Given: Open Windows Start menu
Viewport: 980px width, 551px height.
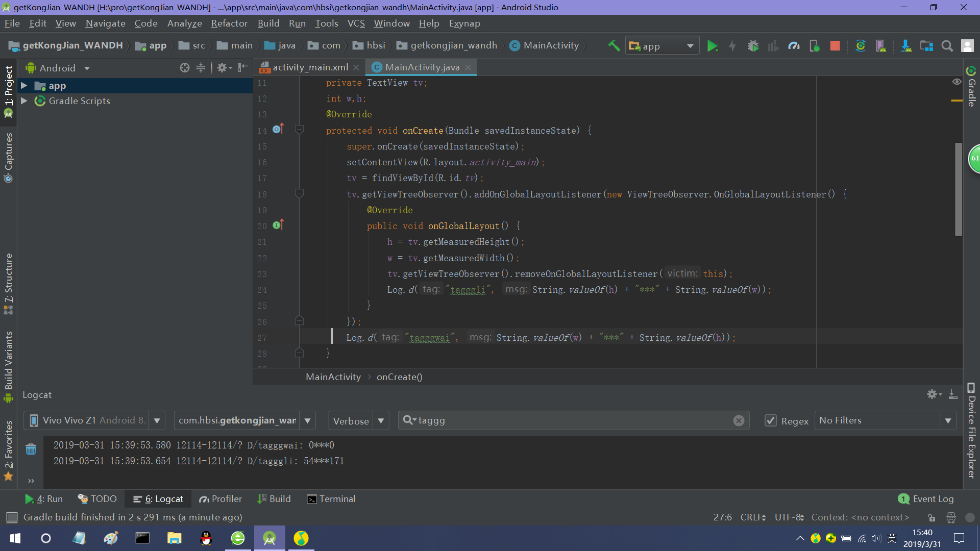Looking at the screenshot, I should coord(15,538).
